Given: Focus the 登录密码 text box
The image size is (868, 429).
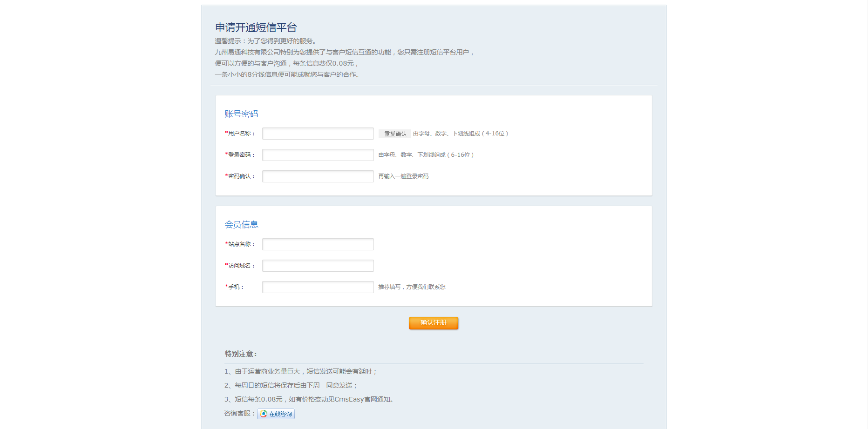Looking at the screenshot, I should (x=318, y=155).
